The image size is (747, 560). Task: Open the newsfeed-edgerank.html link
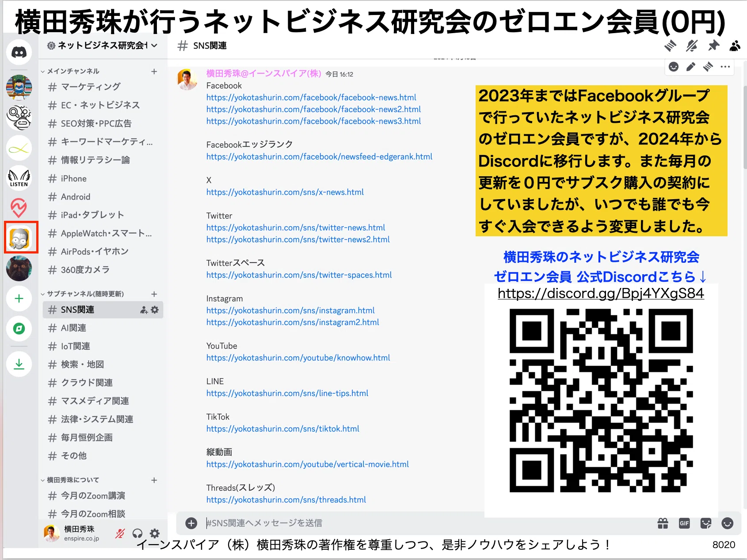pyautogui.click(x=319, y=156)
